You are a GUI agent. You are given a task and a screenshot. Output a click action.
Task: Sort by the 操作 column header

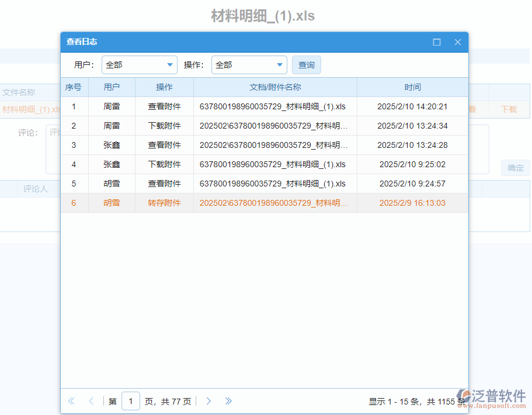pyautogui.click(x=164, y=87)
